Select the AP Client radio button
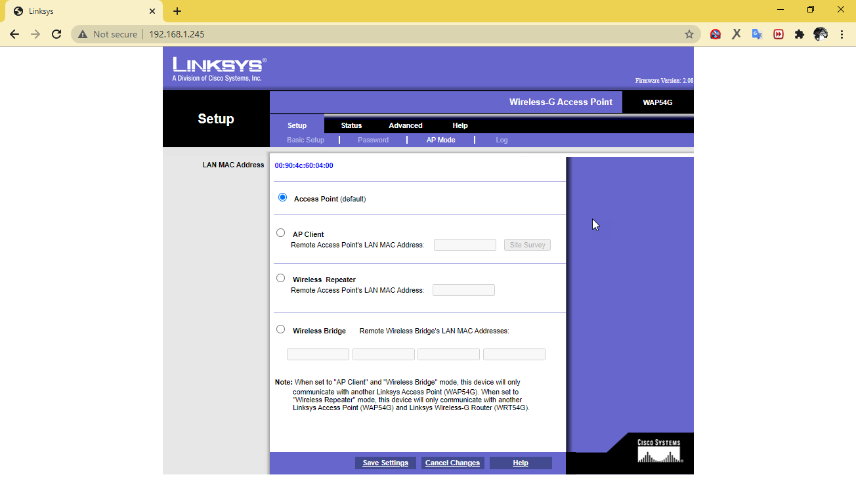The image size is (856, 504). (x=280, y=232)
